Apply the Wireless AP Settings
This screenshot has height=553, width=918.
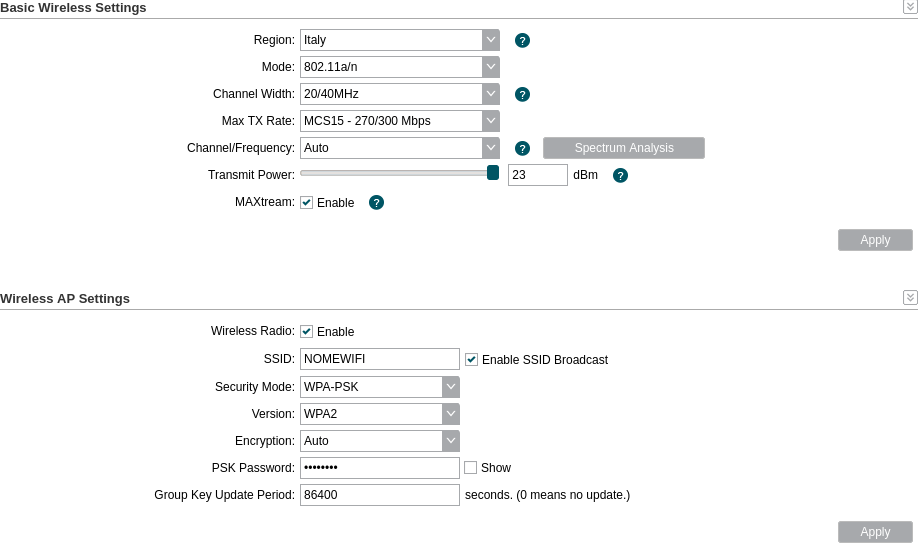click(x=875, y=532)
